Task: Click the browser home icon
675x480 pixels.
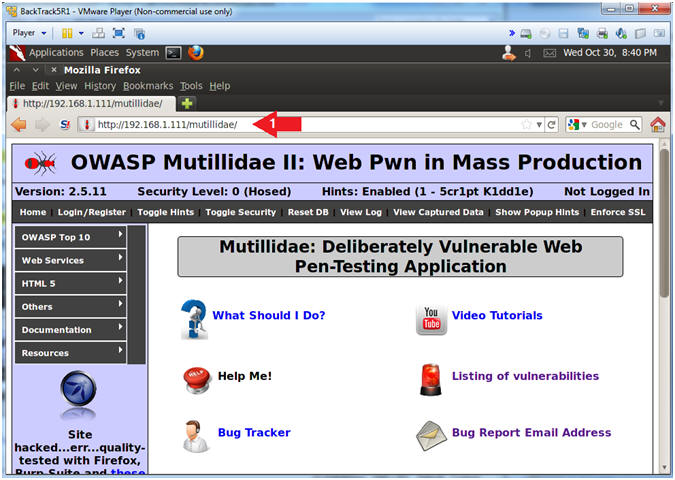Action: pyautogui.click(x=658, y=124)
